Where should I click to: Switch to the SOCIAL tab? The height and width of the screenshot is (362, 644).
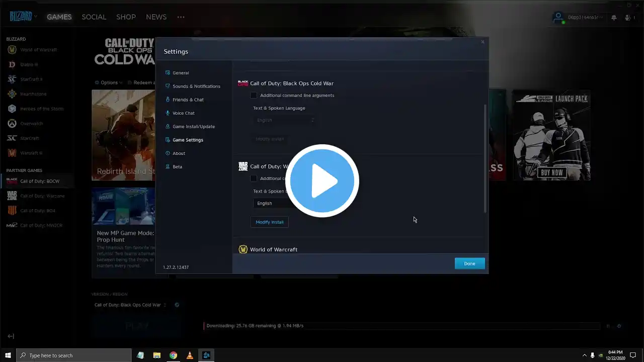click(x=94, y=17)
